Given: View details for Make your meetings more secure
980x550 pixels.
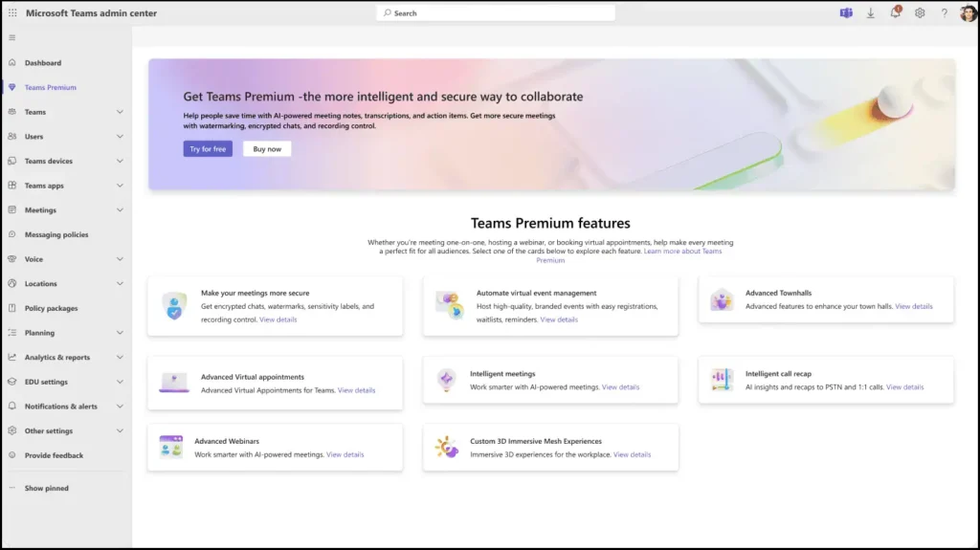Looking at the screenshot, I should [x=278, y=319].
